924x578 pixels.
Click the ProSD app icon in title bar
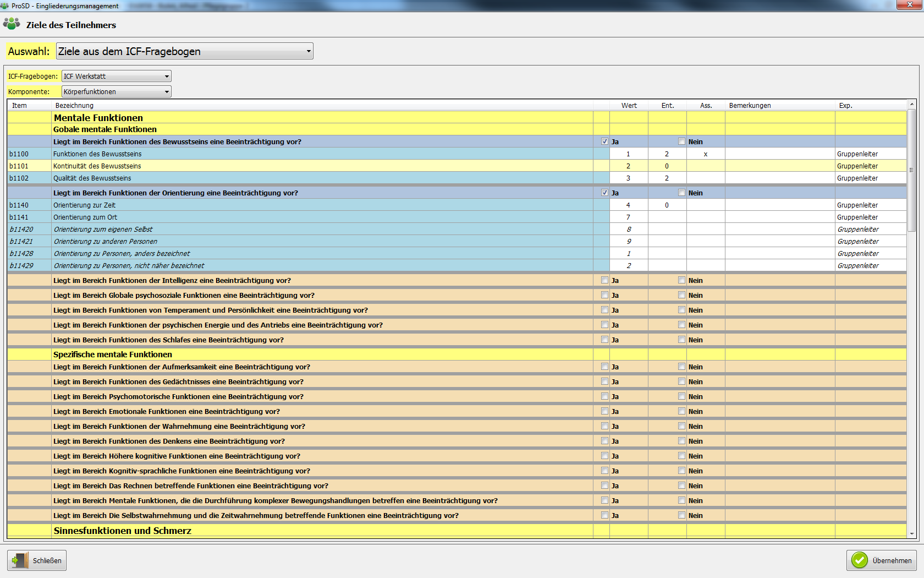point(5,6)
